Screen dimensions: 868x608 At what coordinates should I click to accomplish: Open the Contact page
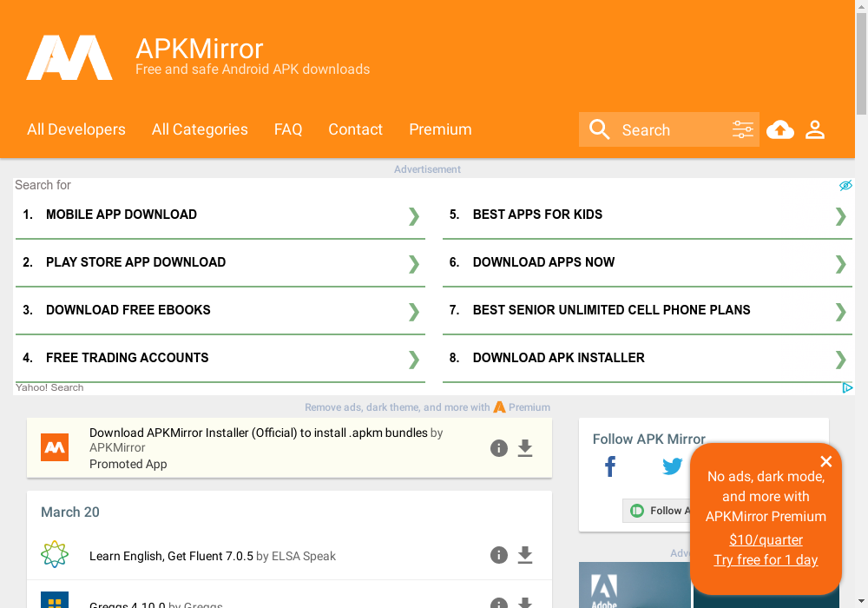click(x=355, y=129)
